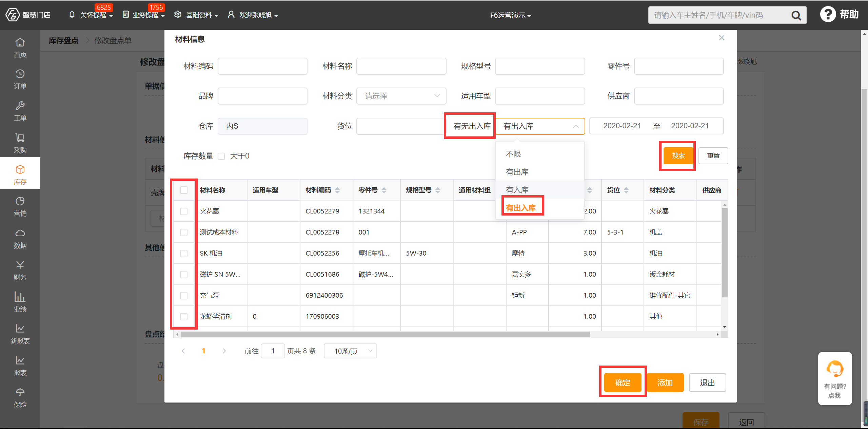
Task: Click the 确定 confirm button
Action: pyautogui.click(x=623, y=383)
